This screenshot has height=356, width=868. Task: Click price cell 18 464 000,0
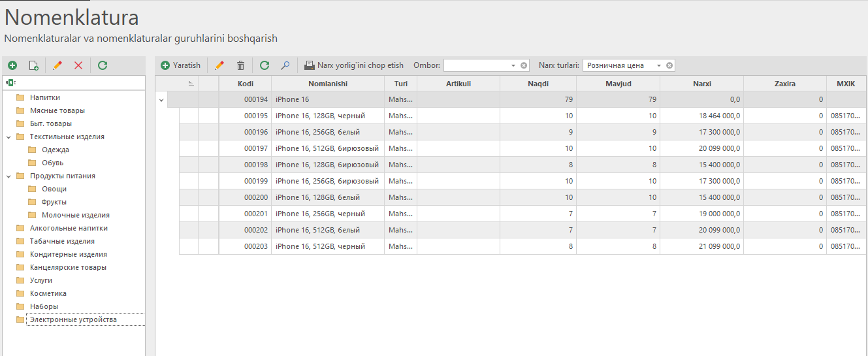click(x=702, y=116)
